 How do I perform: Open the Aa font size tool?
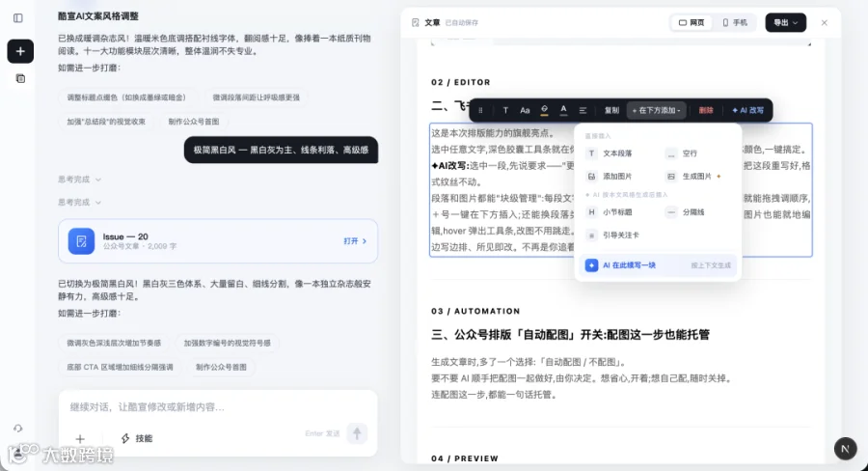(525, 110)
